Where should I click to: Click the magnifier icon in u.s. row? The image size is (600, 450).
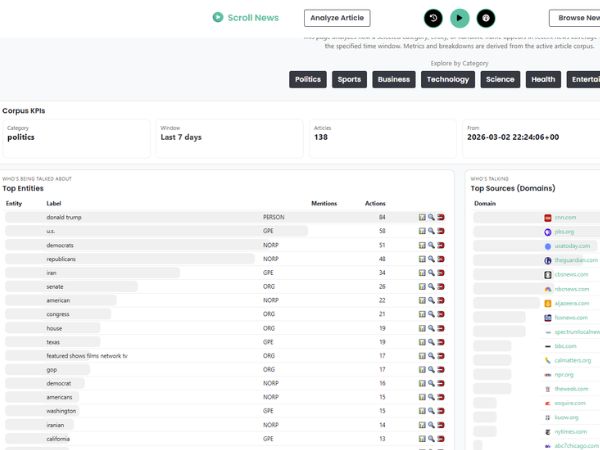click(431, 231)
